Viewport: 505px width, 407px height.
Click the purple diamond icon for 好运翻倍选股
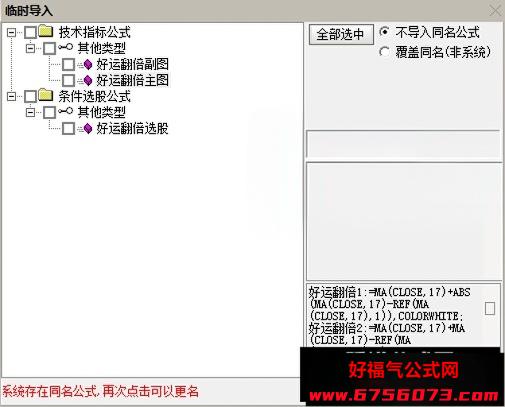(88, 128)
